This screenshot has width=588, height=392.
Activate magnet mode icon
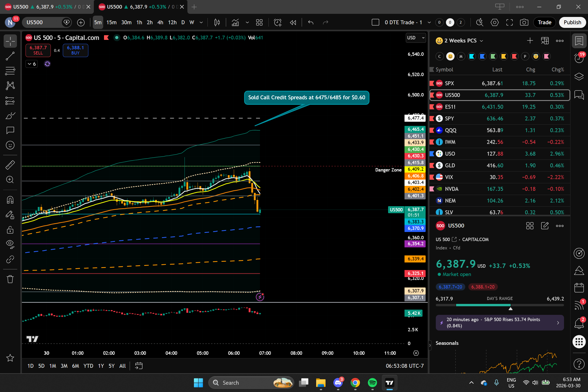coord(10,200)
